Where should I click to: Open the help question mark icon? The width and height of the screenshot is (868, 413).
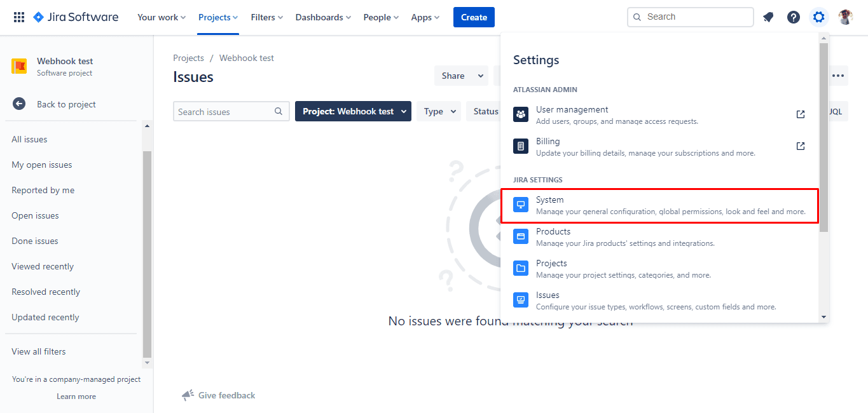(794, 17)
